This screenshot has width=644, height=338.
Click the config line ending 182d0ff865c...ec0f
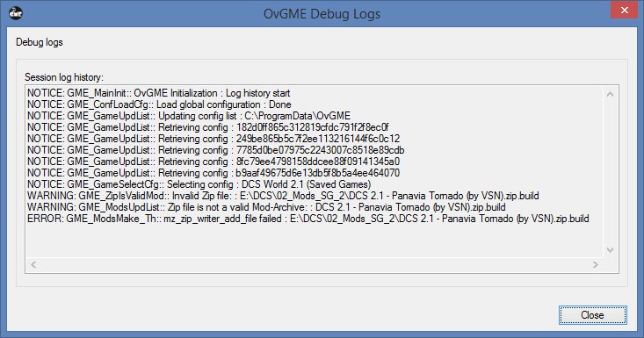208,127
